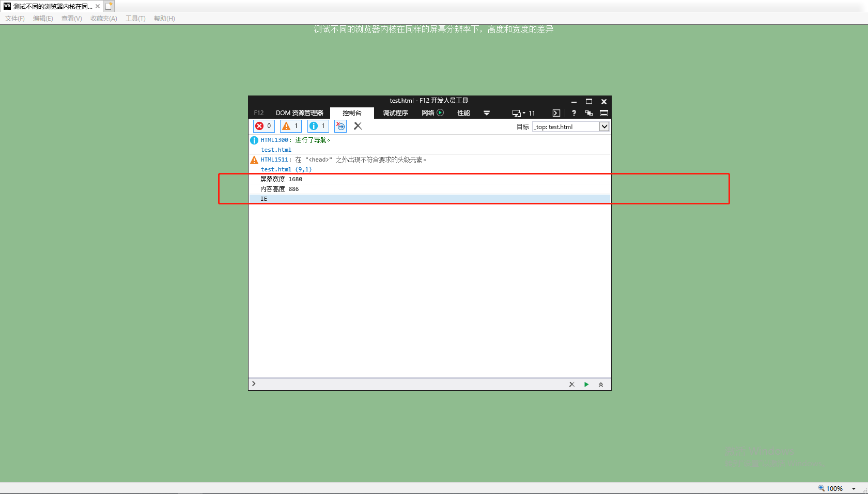Expand the console input to multiline mode
Viewport: 868px width, 494px height.
click(x=601, y=385)
